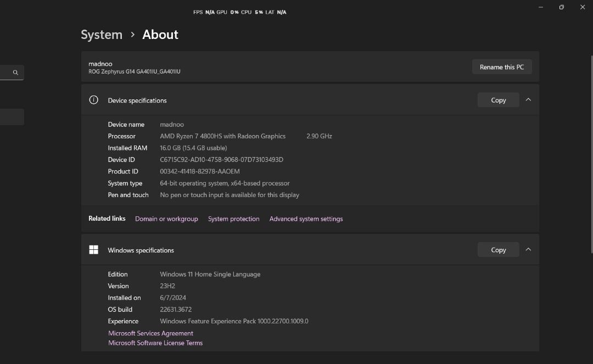
Task: Click the magnifier search icon in sidebar
Action: coord(15,72)
